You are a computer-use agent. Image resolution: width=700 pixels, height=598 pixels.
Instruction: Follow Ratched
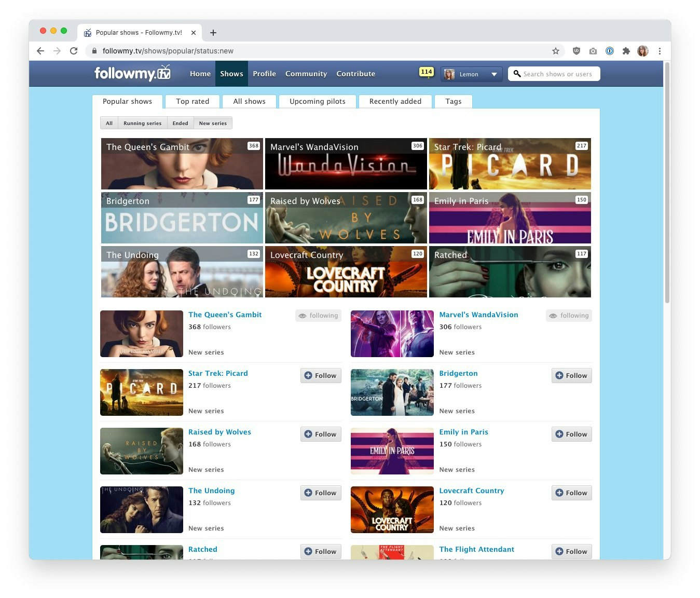coord(321,551)
